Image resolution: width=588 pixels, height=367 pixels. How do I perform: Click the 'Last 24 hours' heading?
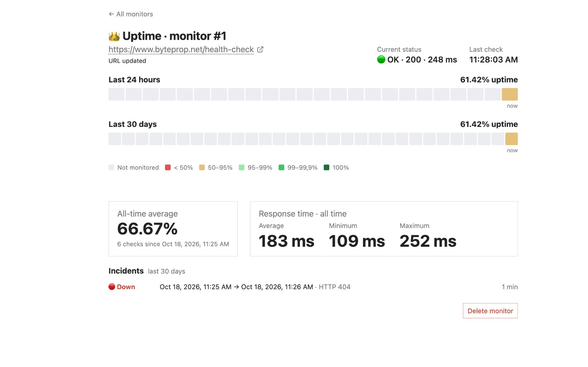coord(135,80)
